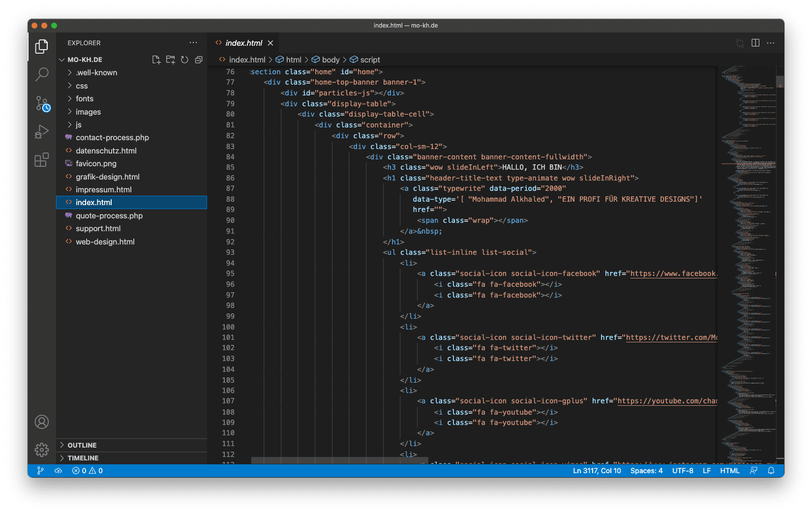Open the Manage gear menu
Screen dimensions: 812x514
click(x=42, y=450)
